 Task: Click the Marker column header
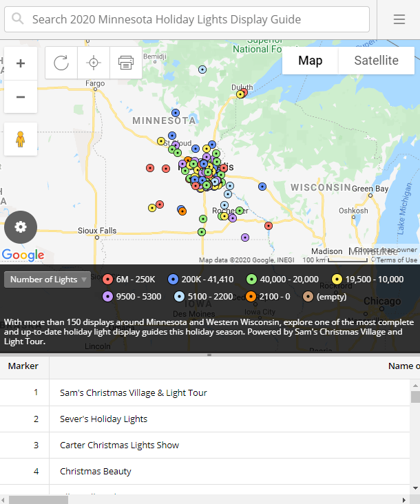click(x=23, y=366)
